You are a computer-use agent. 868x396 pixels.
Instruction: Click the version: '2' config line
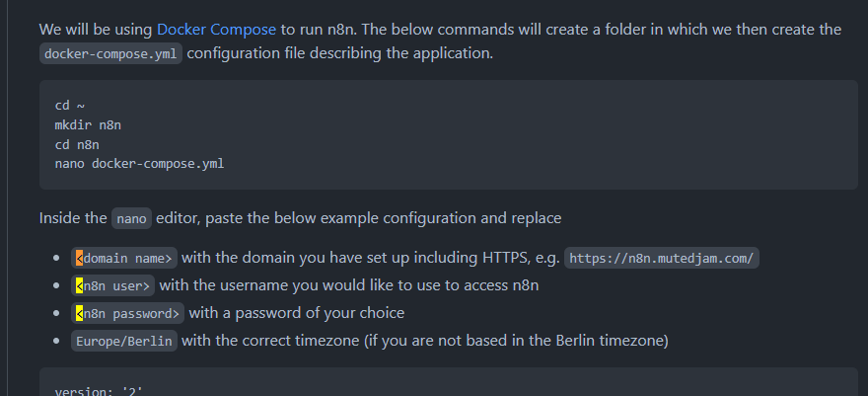[99, 390]
